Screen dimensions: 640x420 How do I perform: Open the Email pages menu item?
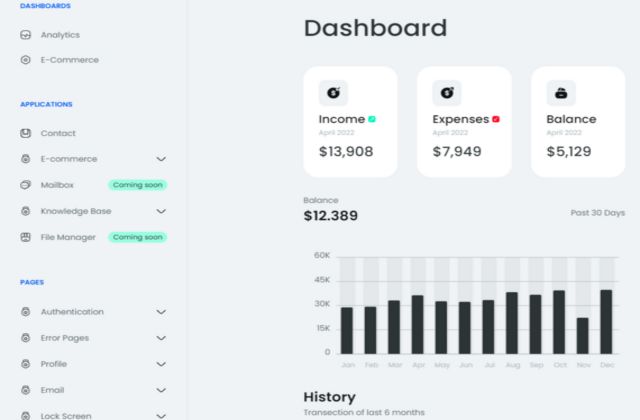coord(51,390)
